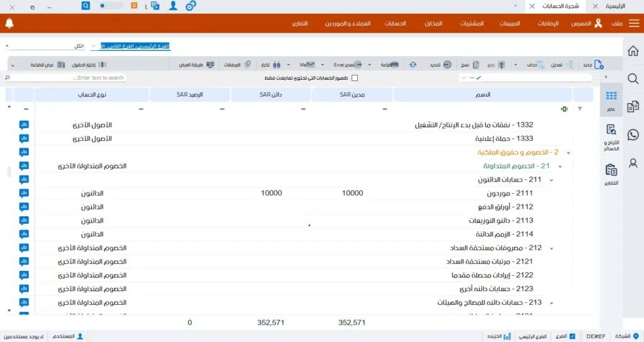Viewport: 644px width, 342px height.
Task: Click the تصدير Excel export button
Action: pyautogui.click(x=347, y=65)
